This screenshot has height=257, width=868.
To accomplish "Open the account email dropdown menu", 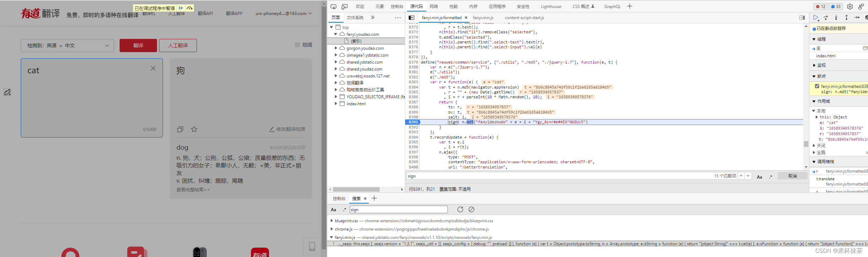I will coord(284,14).
